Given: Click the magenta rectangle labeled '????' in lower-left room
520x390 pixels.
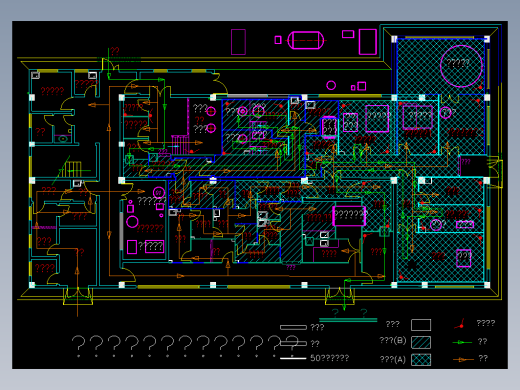Looking at the screenshot, I should click(x=154, y=246).
